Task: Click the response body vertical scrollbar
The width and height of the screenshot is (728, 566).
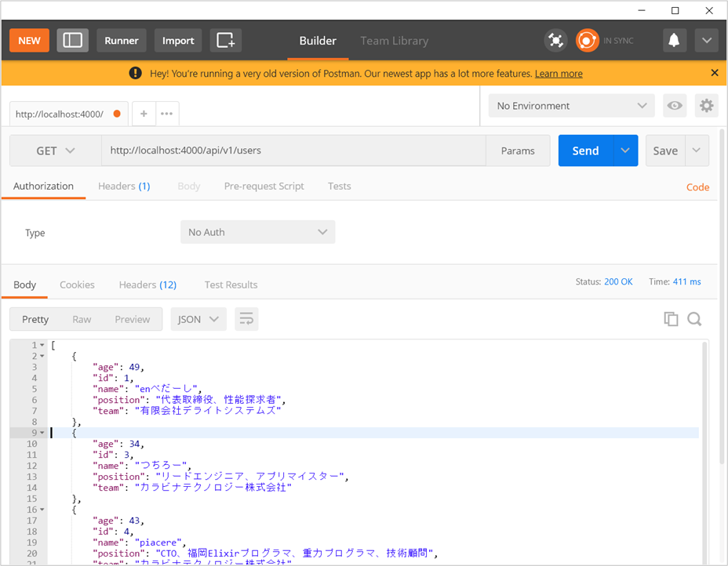Action: tap(704, 452)
